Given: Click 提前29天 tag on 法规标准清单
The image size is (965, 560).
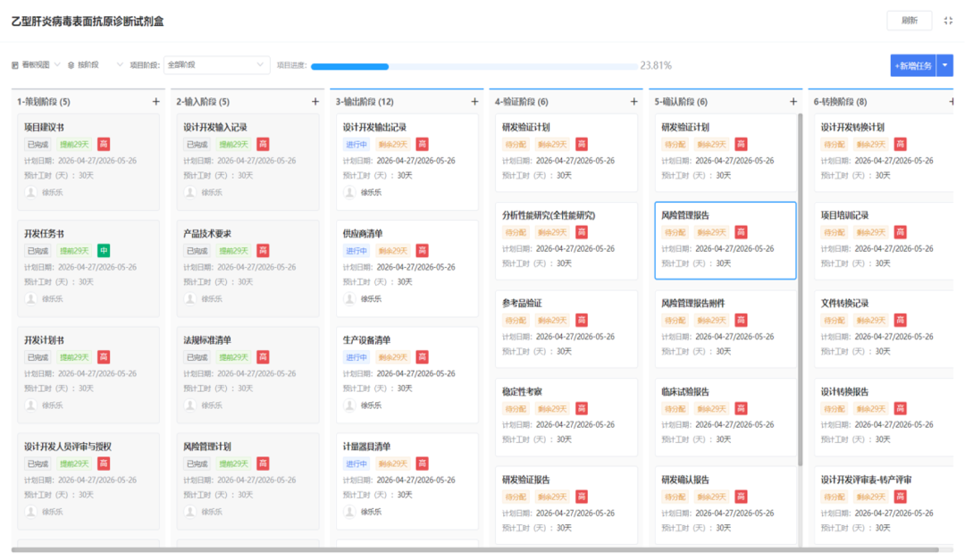Looking at the screenshot, I should pyautogui.click(x=233, y=357).
